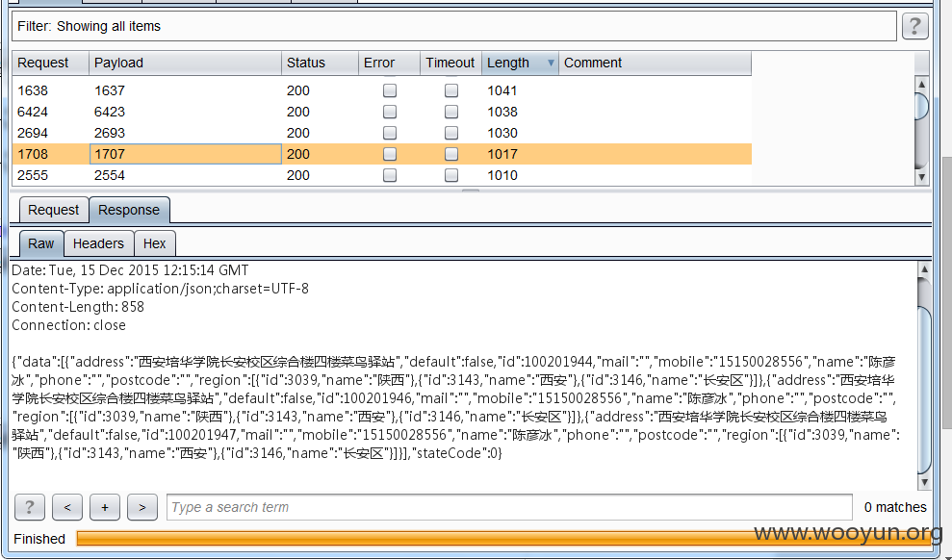This screenshot has height=560, width=952.
Task: Toggle Error checkbox for request 1708
Action: click(390, 154)
